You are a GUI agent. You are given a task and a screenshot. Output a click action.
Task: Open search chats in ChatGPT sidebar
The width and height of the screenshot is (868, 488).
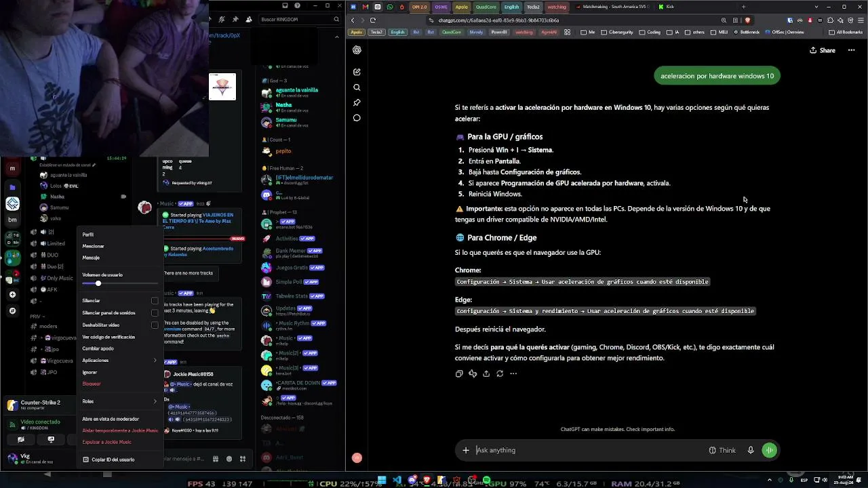tap(357, 87)
